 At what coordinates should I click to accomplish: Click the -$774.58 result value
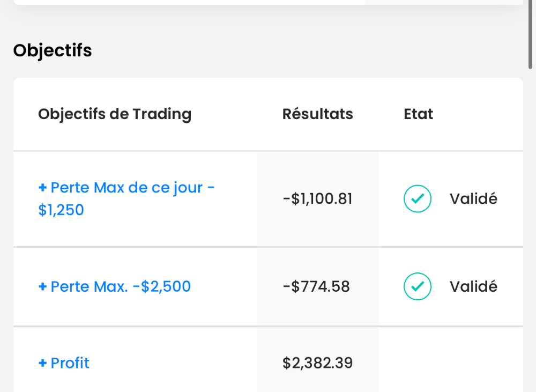click(x=316, y=286)
